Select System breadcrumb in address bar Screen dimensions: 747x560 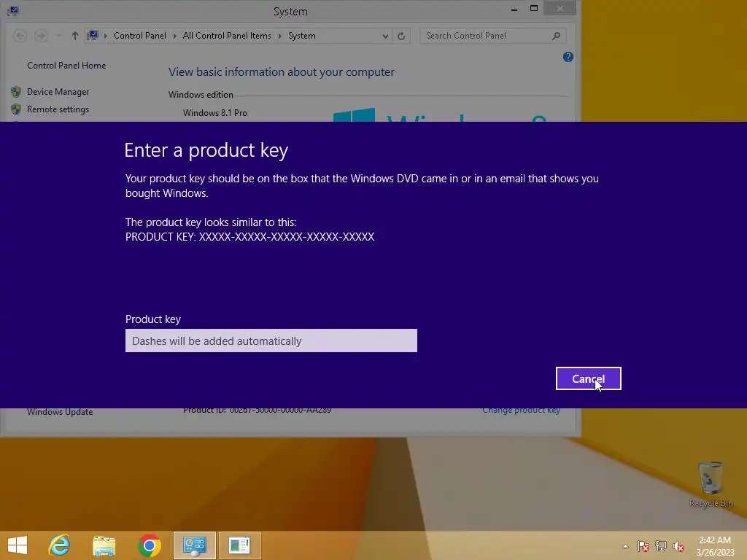tap(301, 36)
